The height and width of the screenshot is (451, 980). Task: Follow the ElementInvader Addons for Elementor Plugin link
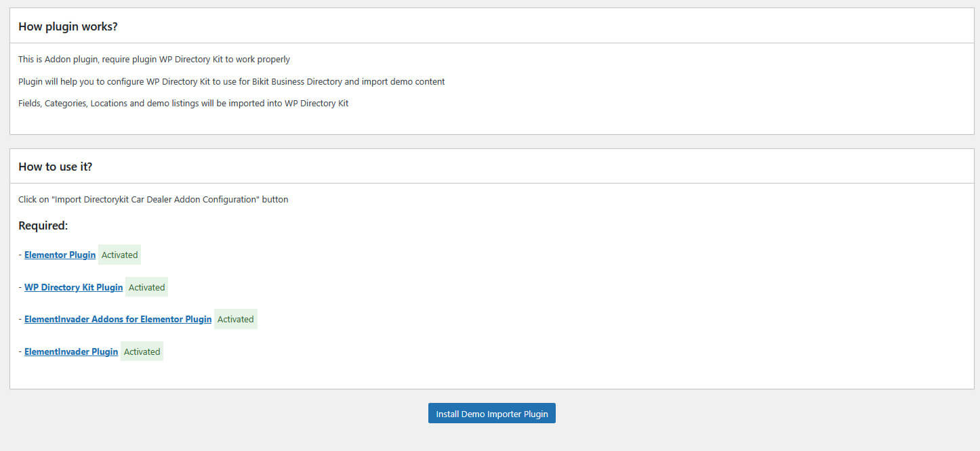[x=118, y=320]
